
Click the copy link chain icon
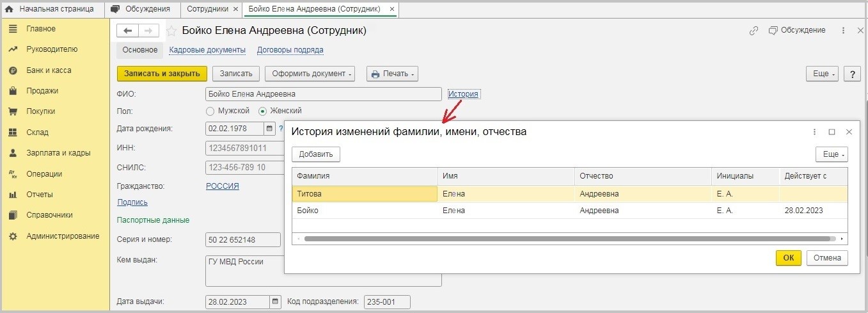[x=754, y=31]
